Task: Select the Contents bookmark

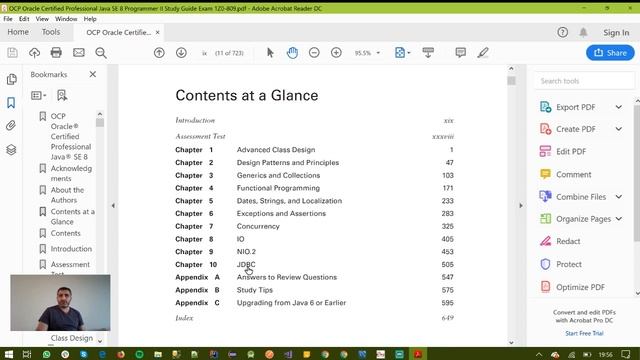Action: 65,233
